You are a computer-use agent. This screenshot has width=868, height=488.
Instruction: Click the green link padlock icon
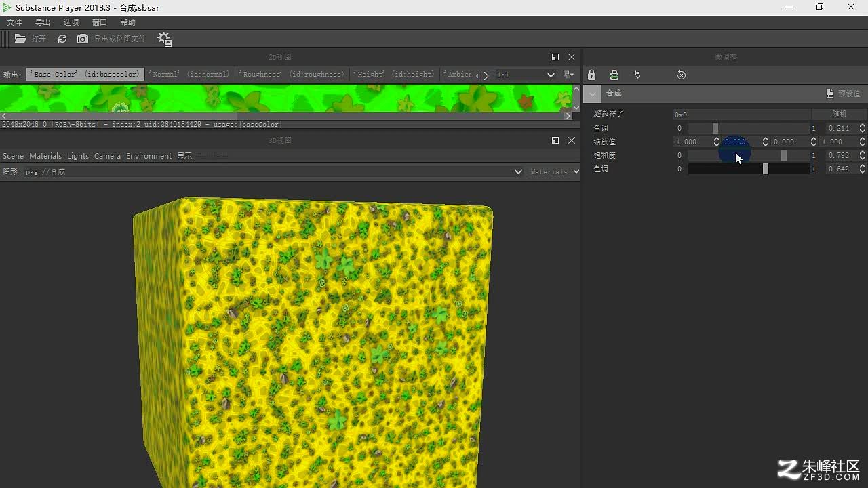(614, 75)
